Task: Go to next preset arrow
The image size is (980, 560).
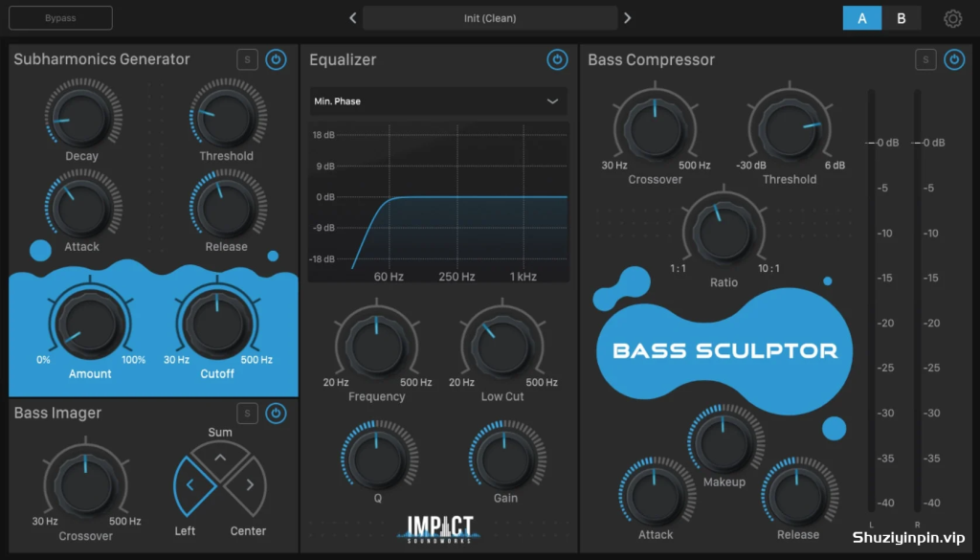Action: (628, 18)
